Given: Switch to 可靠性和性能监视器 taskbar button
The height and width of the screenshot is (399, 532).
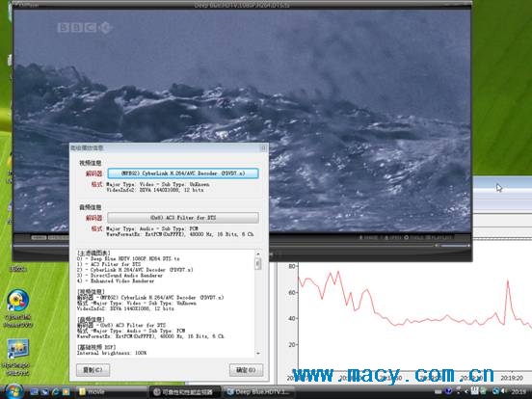Looking at the screenshot, I should coord(185,392).
